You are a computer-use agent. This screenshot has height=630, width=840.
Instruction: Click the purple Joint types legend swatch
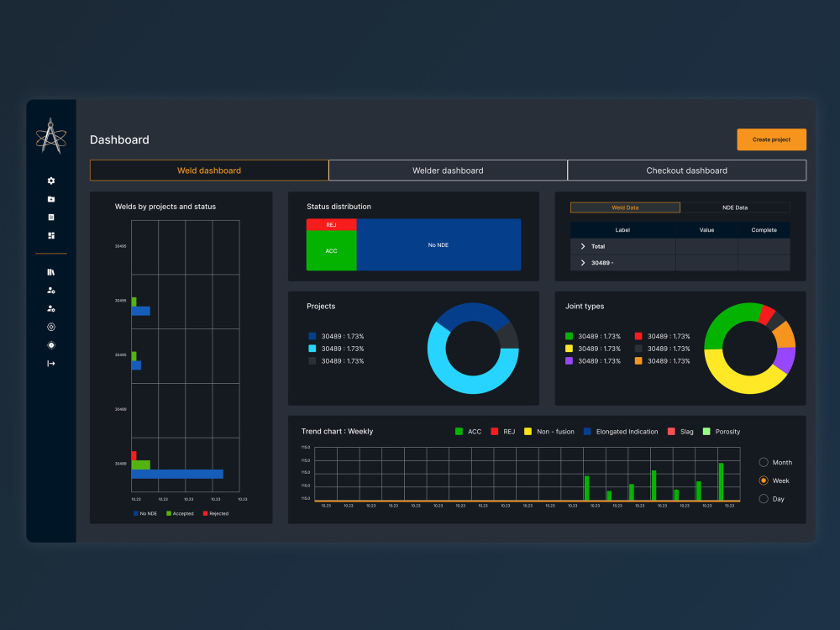coord(569,361)
